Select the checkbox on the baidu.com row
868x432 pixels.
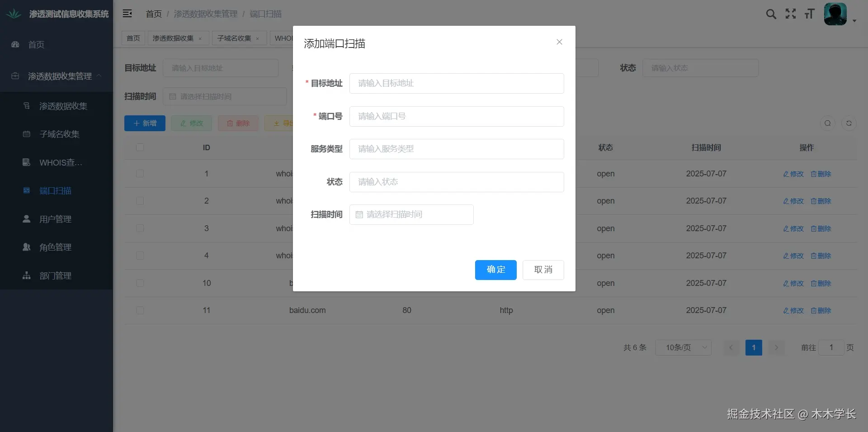[140, 310]
